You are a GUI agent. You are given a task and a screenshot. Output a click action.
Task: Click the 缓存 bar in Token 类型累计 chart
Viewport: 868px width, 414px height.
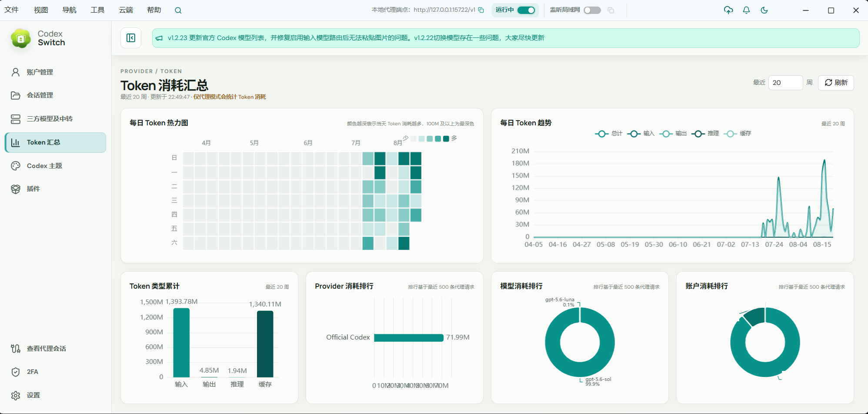pyautogui.click(x=265, y=344)
